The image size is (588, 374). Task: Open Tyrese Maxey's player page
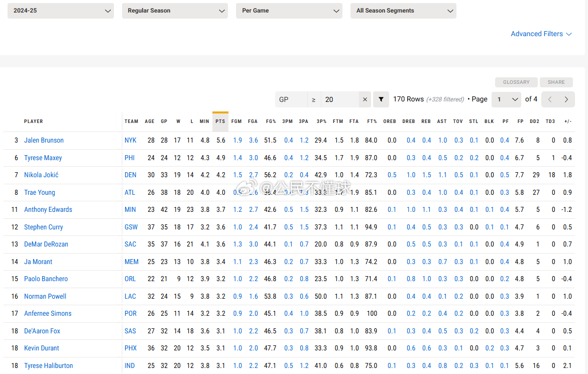(x=43, y=158)
